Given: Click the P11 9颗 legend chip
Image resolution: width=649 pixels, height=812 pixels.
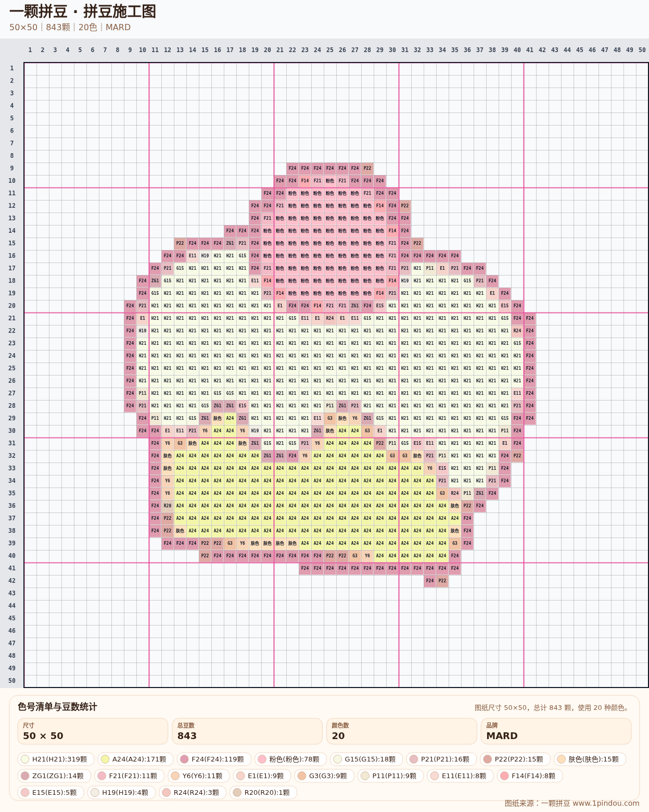Looking at the screenshot, I should [390, 776].
